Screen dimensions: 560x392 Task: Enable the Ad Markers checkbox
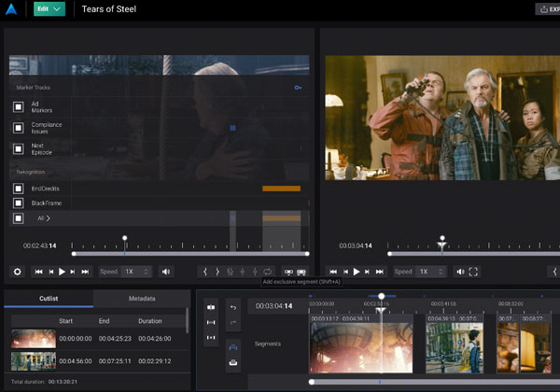pos(18,106)
